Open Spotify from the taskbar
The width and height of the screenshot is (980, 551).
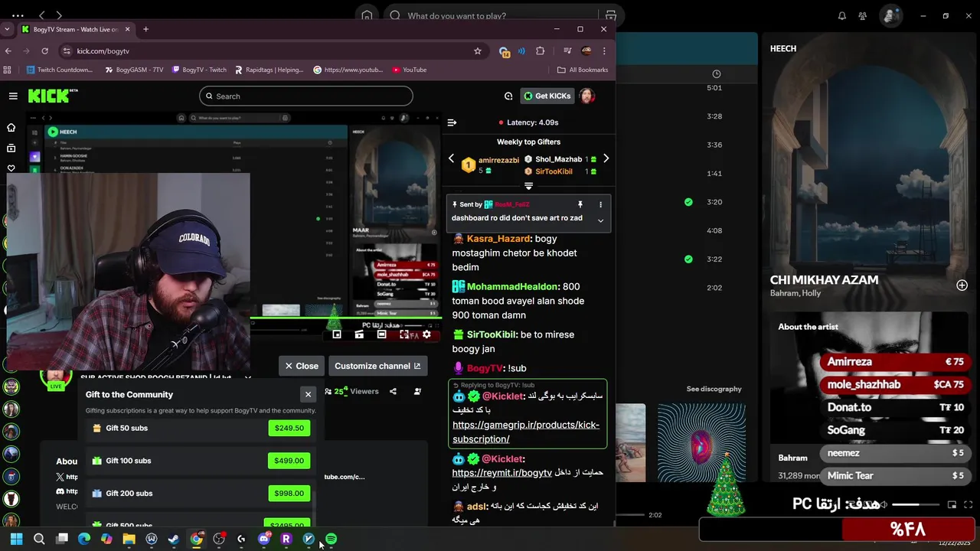[x=331, y=539]
